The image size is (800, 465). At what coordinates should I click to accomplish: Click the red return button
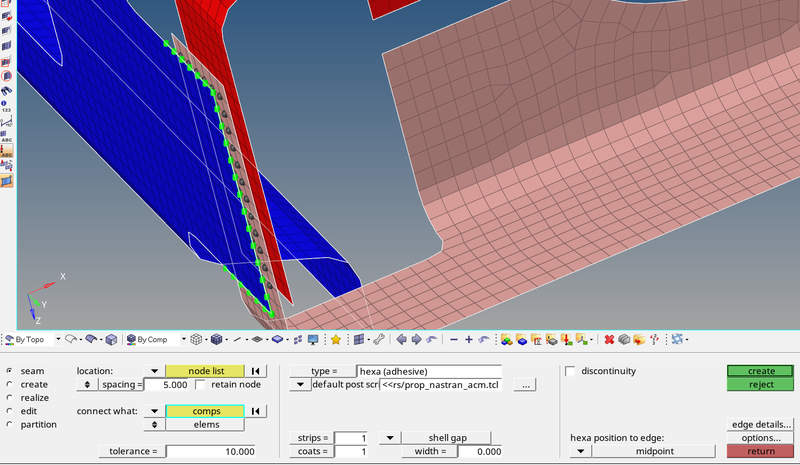coord(761,451)
